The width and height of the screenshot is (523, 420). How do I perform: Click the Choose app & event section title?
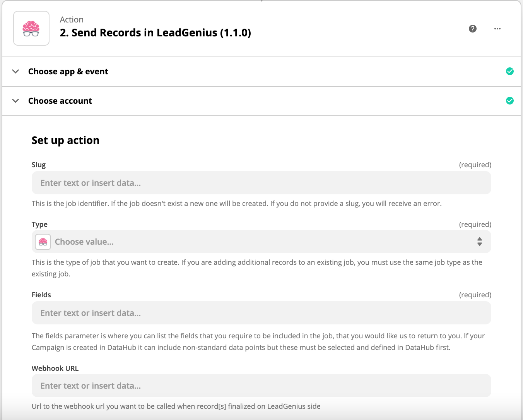click(68, 72)
